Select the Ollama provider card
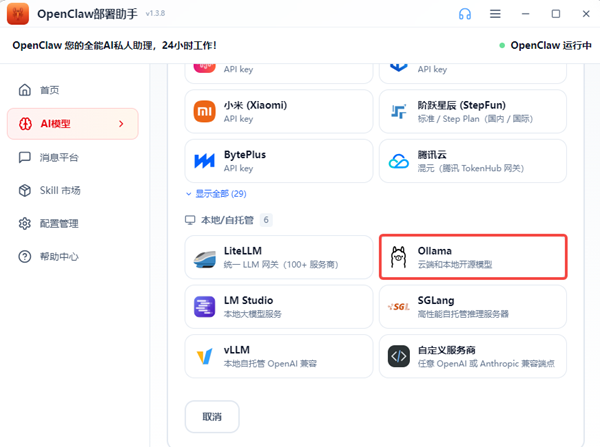The height and width of the screenshot is (447, 600). click(473, 257)
